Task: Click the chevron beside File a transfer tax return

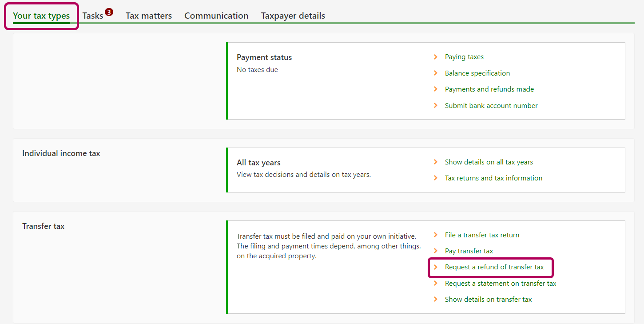Action: coord(436,235)
